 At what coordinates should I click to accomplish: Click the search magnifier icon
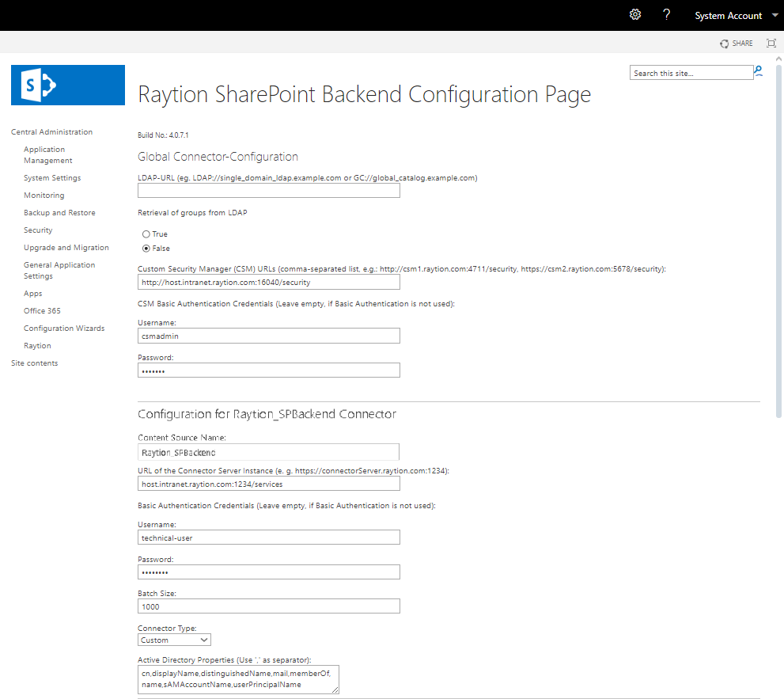[759, 72]
